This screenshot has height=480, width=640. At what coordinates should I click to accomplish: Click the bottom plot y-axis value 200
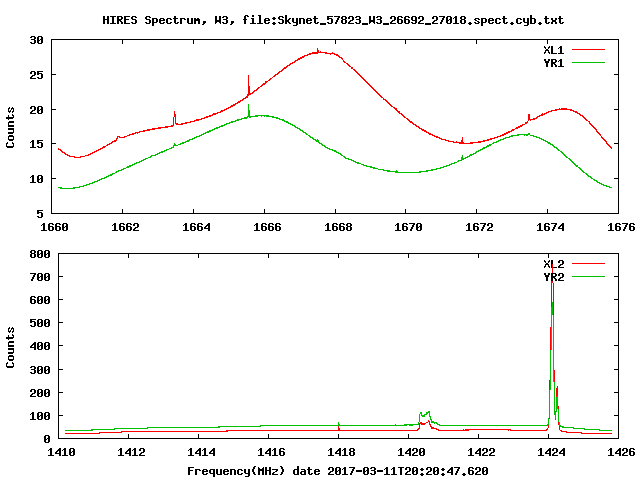(x=40, y=393)
